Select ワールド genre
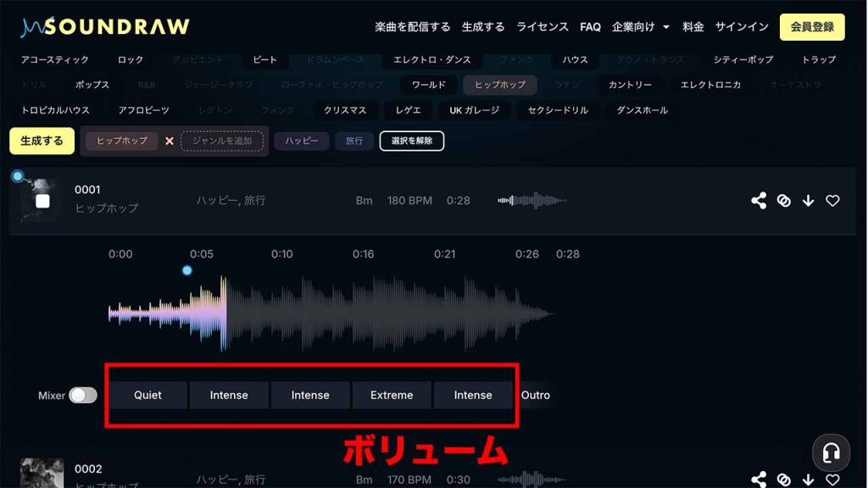 (x=428, y=85)
